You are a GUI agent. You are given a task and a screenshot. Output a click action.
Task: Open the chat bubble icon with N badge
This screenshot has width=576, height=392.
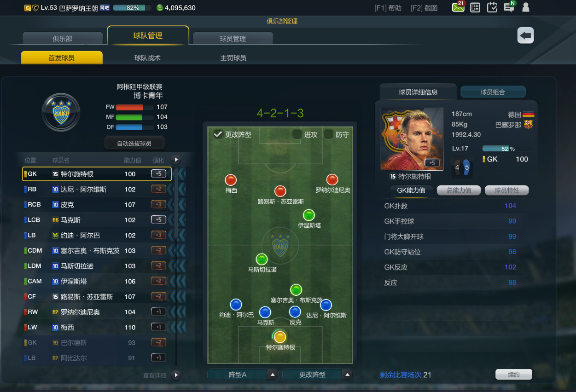point(509,7)
